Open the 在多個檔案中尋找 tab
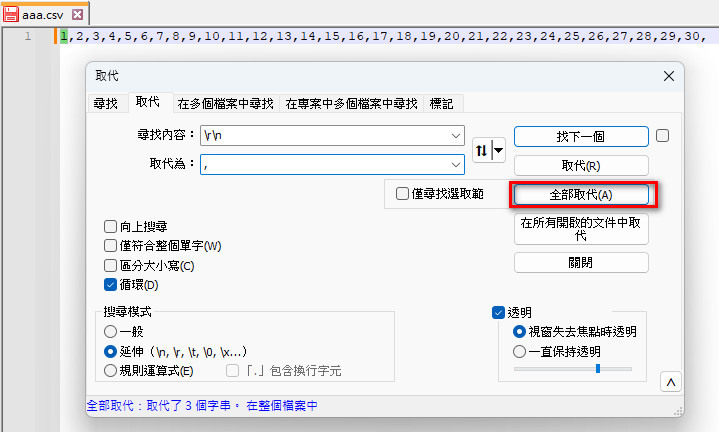 tap(226, 104)
